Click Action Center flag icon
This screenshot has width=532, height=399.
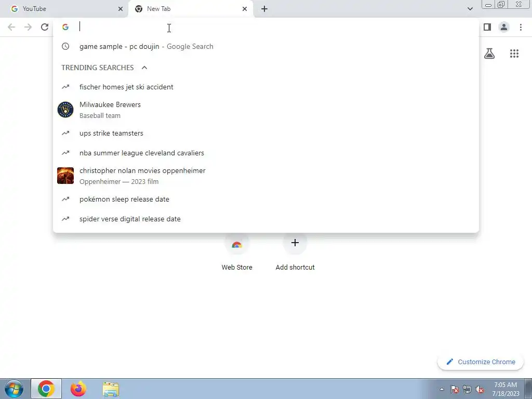tap(455, 389)
